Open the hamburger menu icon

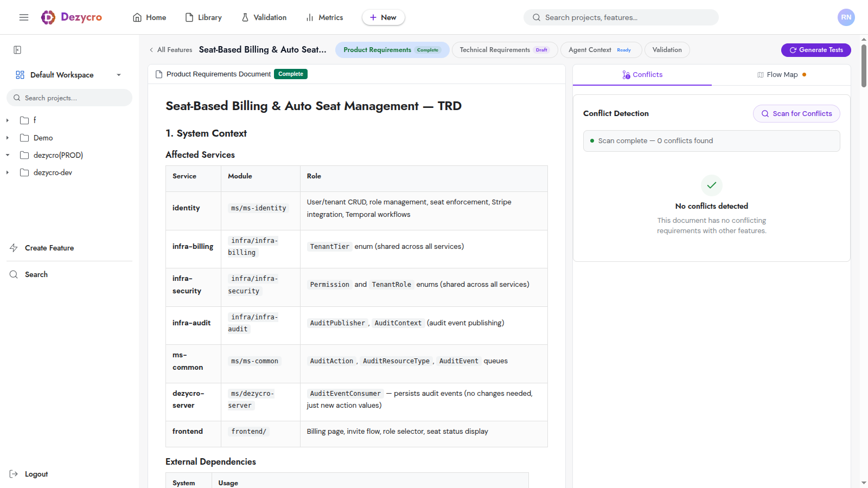point(24,17)
